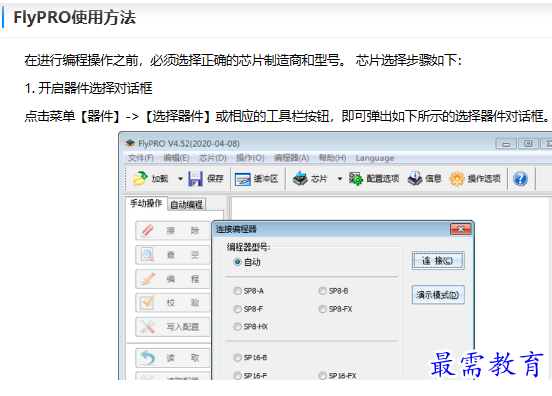
Task: Click the Chip (芯片) toolbar icon
Action: pyautogui.click(x=300, y=179)
